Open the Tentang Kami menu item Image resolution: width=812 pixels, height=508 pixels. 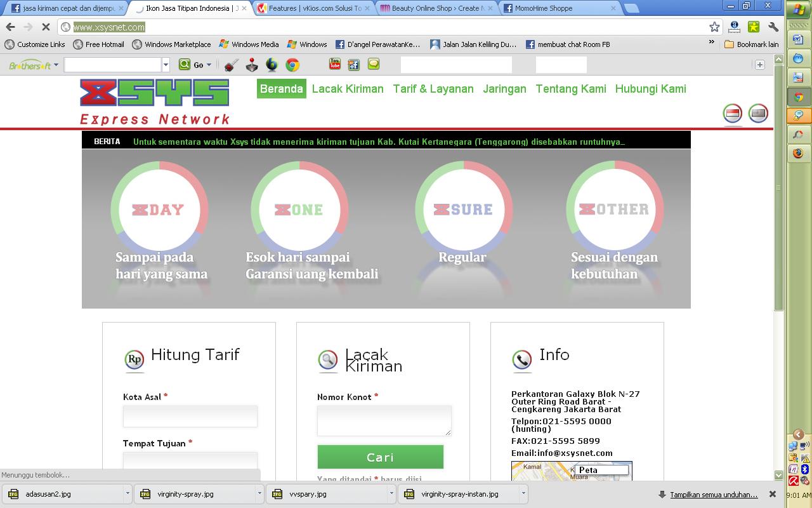(x=571, y=89)
